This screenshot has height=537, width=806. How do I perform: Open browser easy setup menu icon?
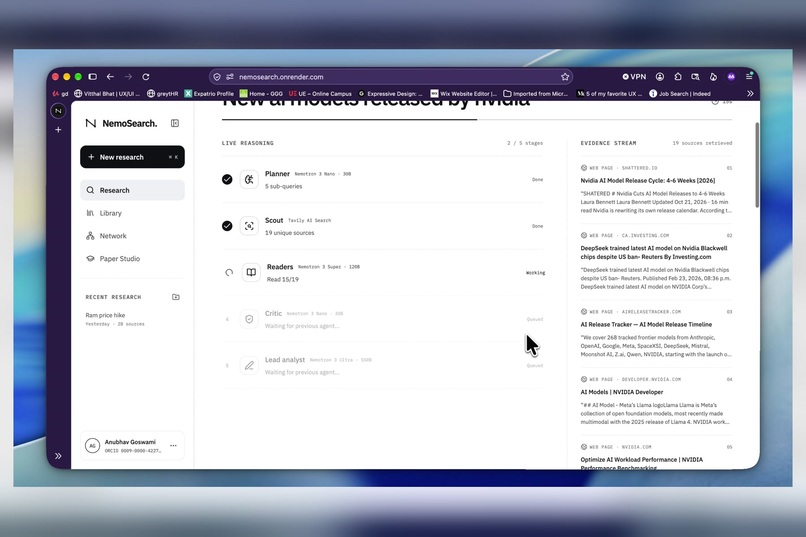coord(749,77)
